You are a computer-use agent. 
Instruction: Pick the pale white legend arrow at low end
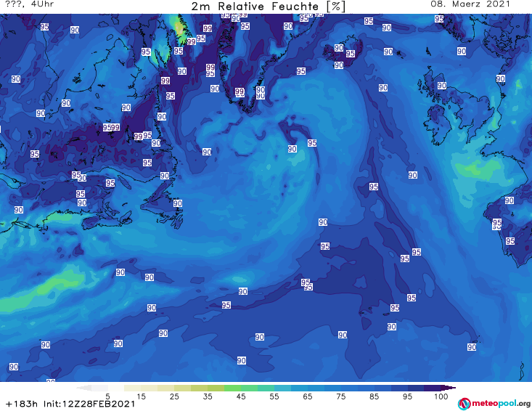(x=83, y=388)
